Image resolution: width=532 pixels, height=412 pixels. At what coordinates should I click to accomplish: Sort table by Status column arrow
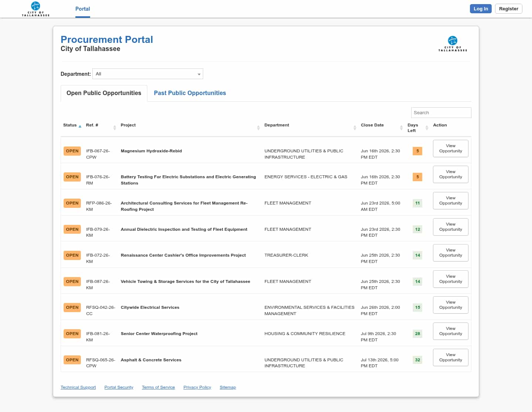click(80, 126)
